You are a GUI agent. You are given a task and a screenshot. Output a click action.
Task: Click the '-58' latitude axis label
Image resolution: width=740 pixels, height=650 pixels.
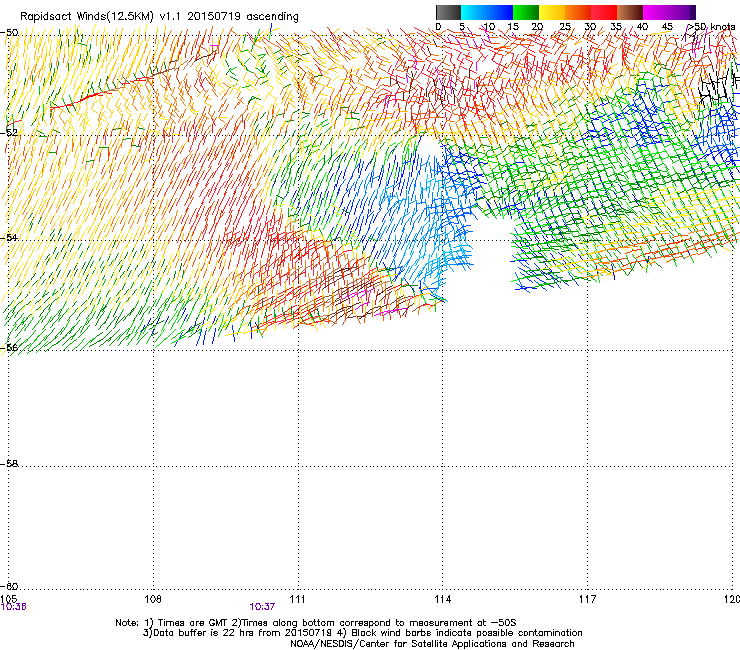9,464
